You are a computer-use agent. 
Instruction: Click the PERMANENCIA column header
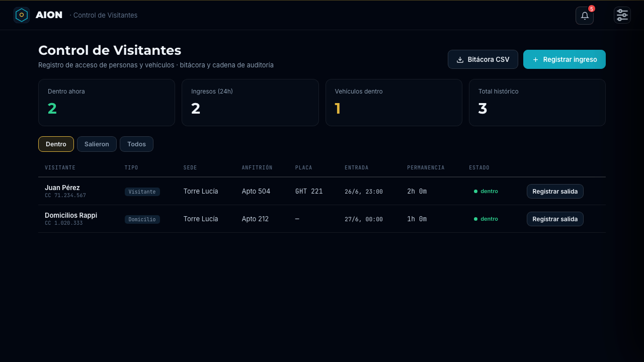[426, 168]
